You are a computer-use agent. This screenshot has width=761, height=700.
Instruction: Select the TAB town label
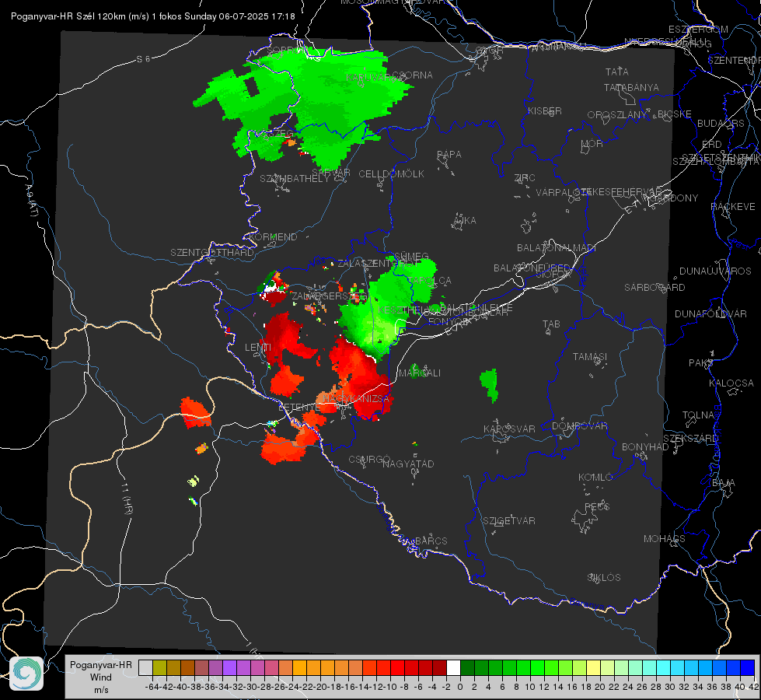click(x=551, y=324)
